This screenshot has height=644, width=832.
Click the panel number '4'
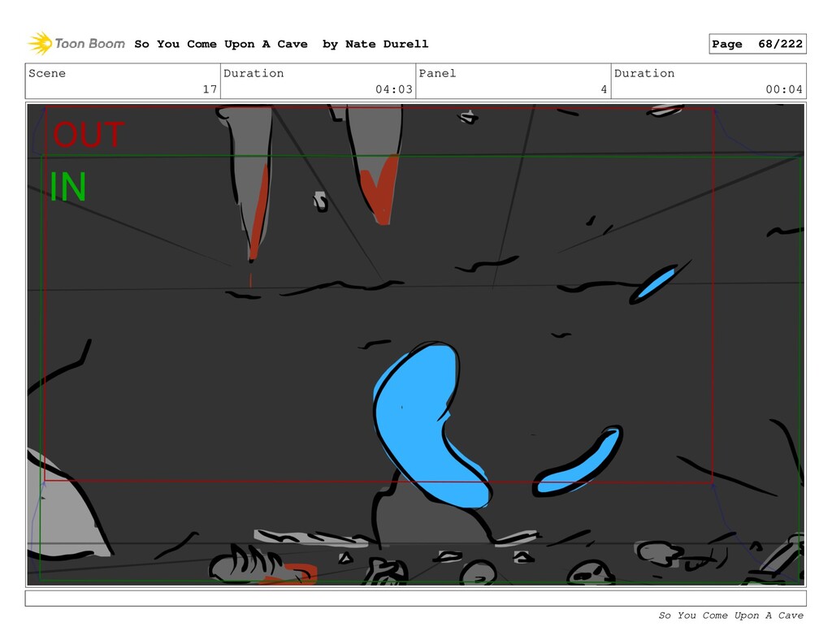(x=604, y=89)
